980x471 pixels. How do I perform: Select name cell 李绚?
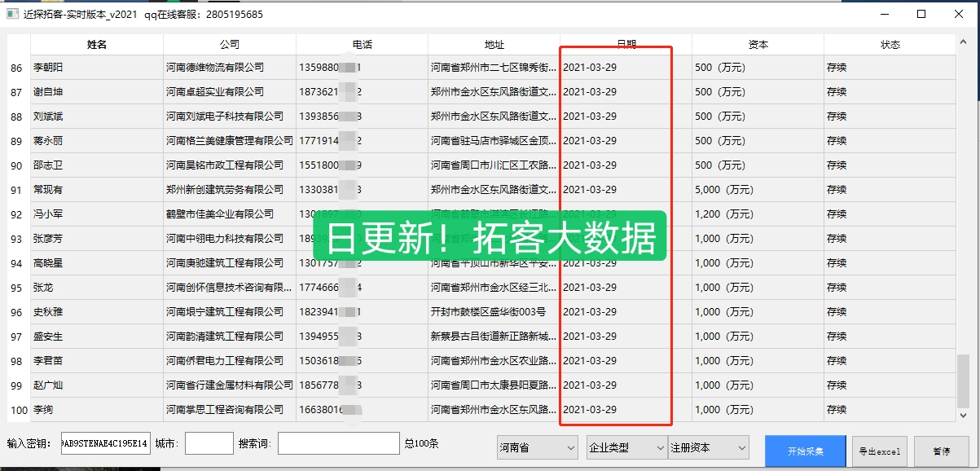click(97, 410)
